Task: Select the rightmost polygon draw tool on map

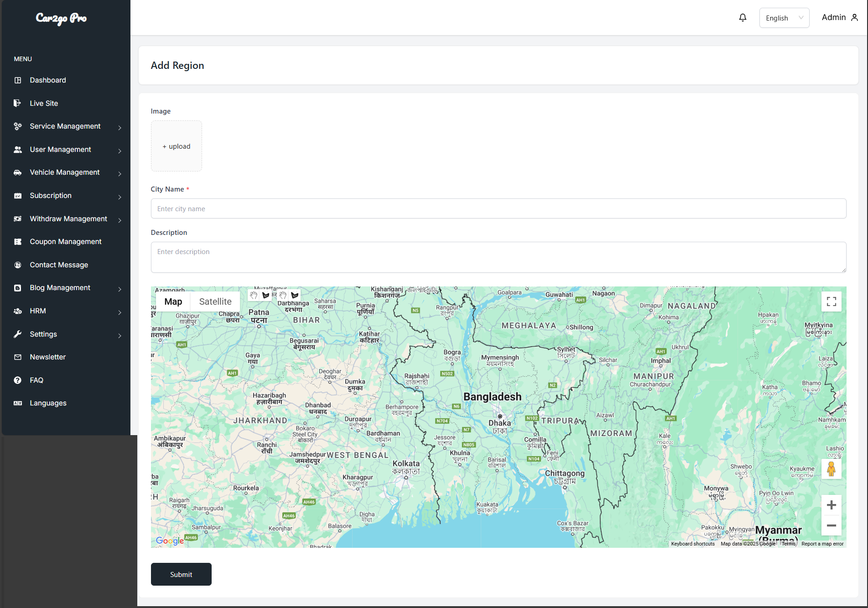Action: 295,295
